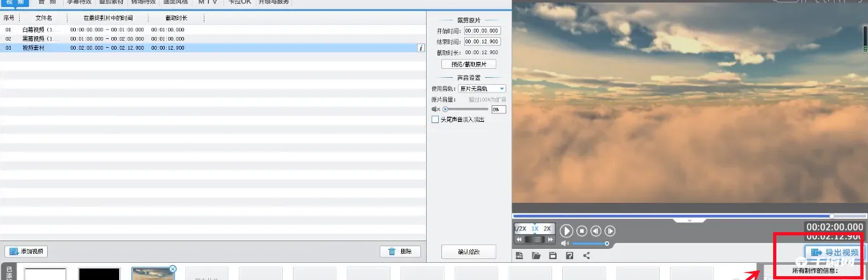
Task: Open the 使用音轨 dropdown
Action: 482,89
